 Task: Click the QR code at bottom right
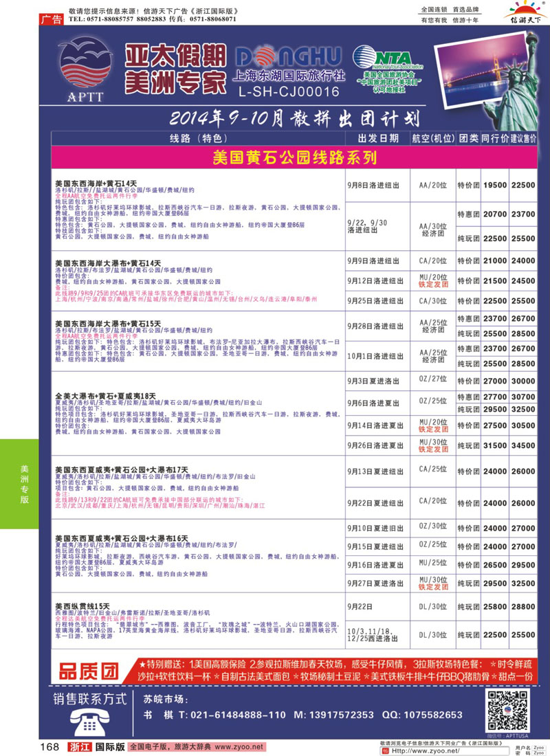coord(507,711)
